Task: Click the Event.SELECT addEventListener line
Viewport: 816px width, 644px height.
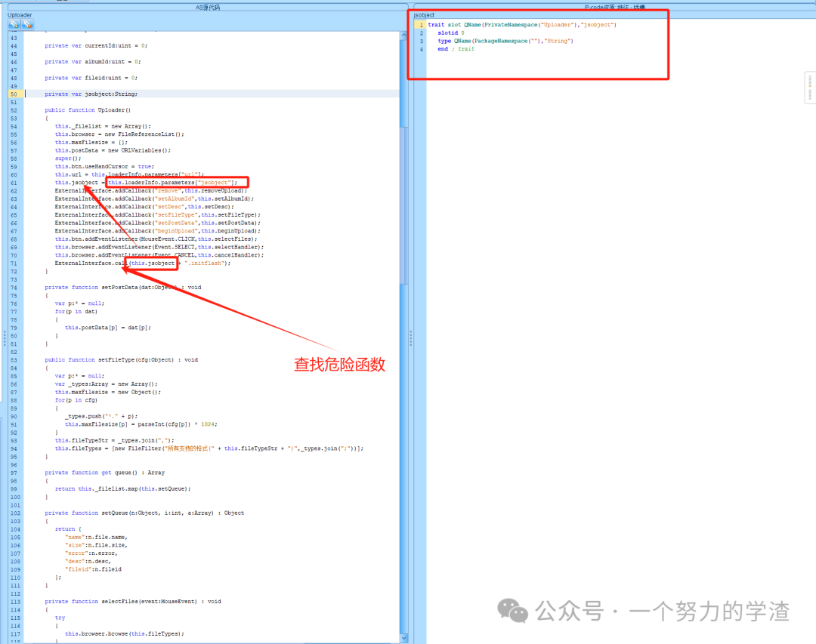Action: tap(159, 247)
